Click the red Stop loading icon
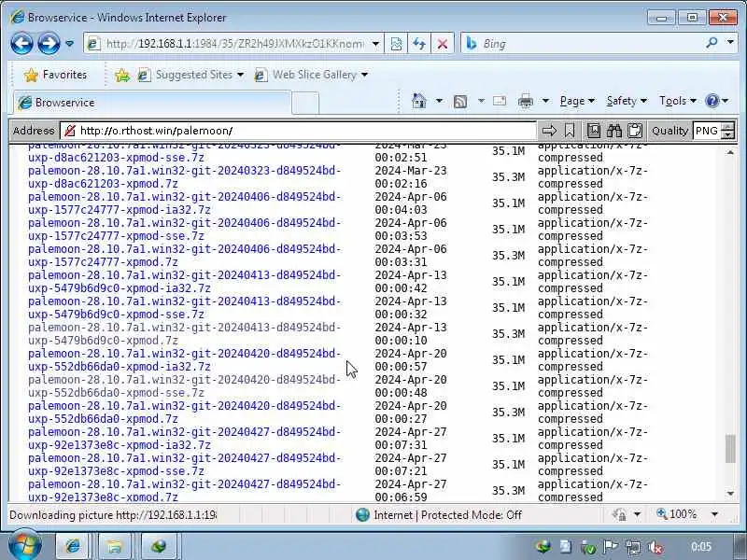Screen dimensions: 747x560 pyautogui.click(x=442, y=44)
